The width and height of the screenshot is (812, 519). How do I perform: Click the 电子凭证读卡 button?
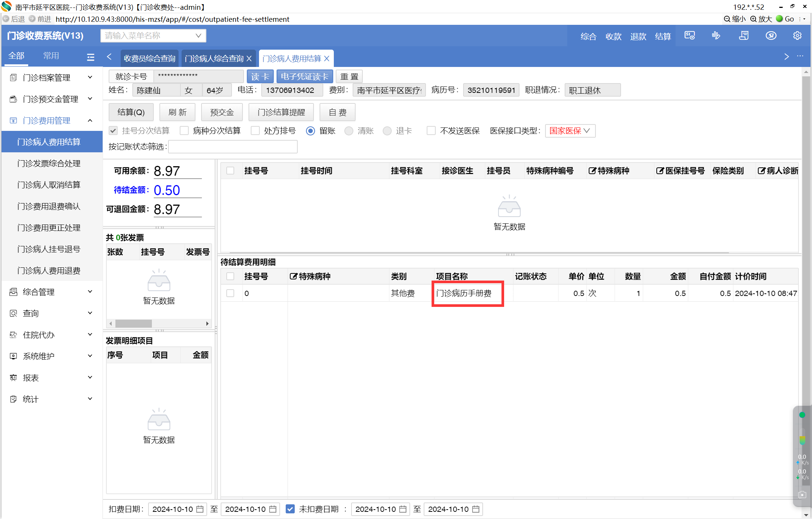tap(304, 77)
